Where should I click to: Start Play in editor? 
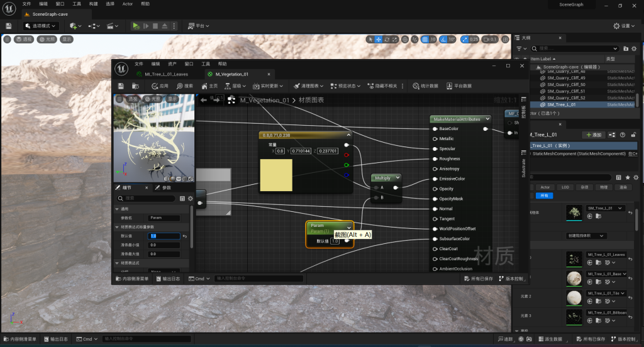click(136, 26)
